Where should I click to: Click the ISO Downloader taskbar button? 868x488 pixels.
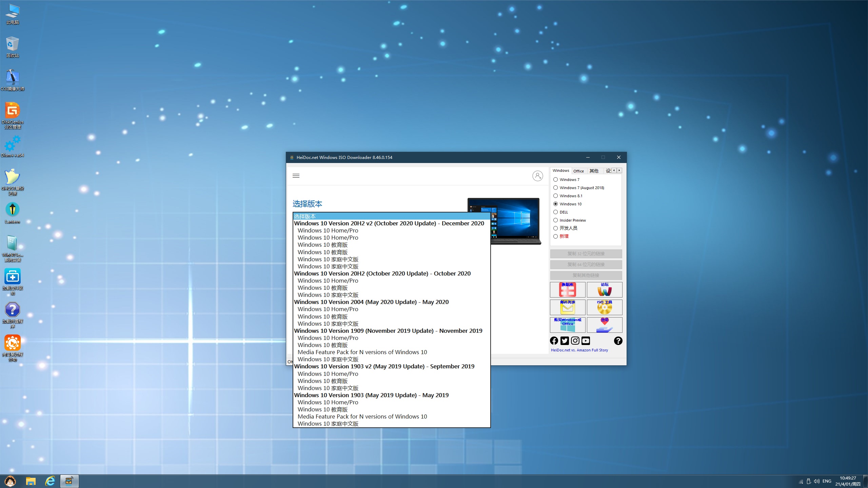coord(70,481)
